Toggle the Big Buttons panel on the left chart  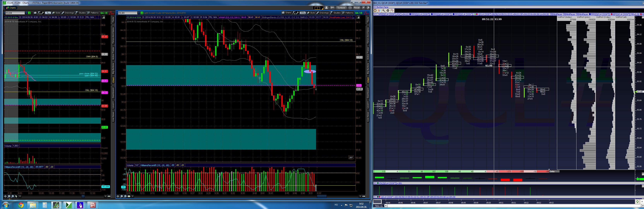(113, 69)
